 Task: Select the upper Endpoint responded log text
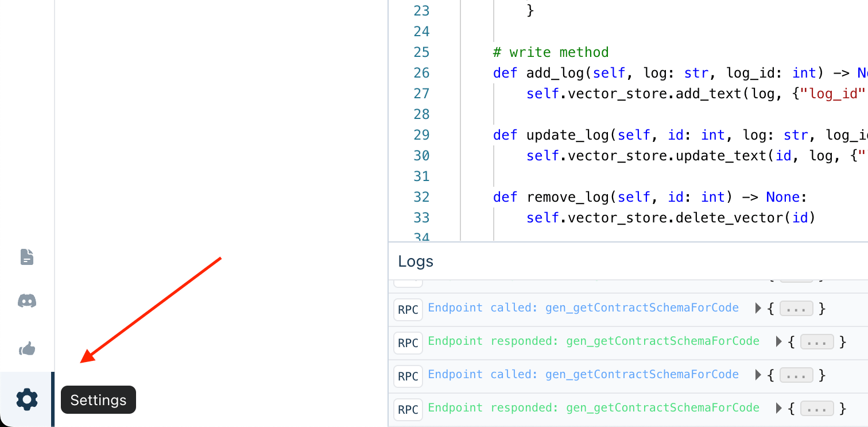coord(594,341)
